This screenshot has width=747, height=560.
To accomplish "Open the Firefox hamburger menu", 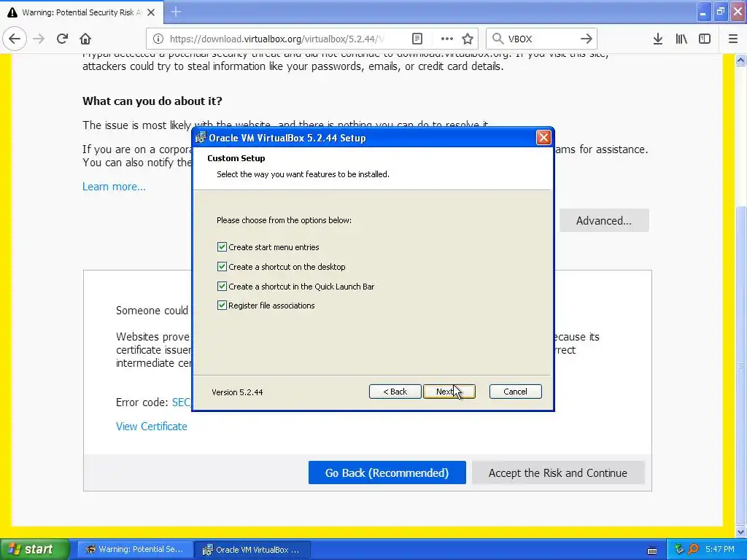I will coord(733,39).
